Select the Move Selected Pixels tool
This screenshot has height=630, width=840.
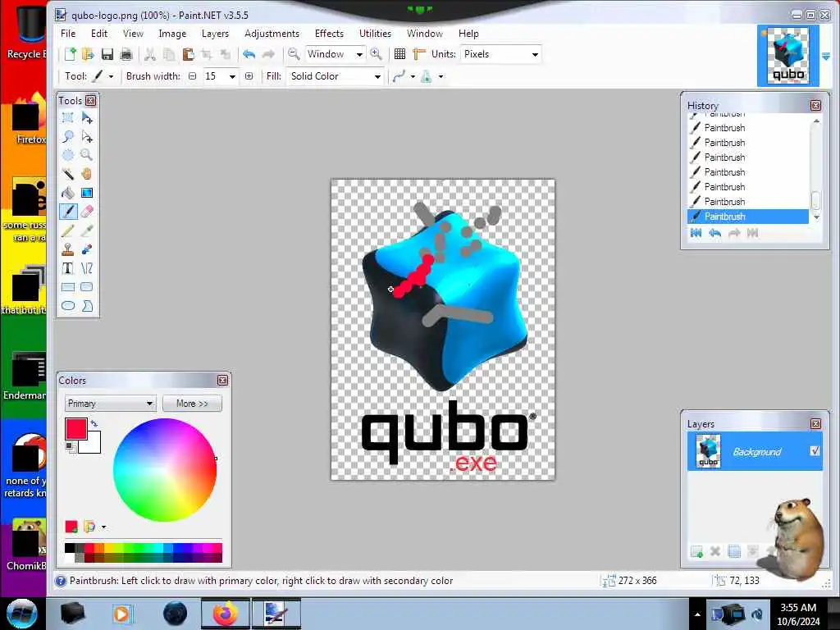[87, 118]
